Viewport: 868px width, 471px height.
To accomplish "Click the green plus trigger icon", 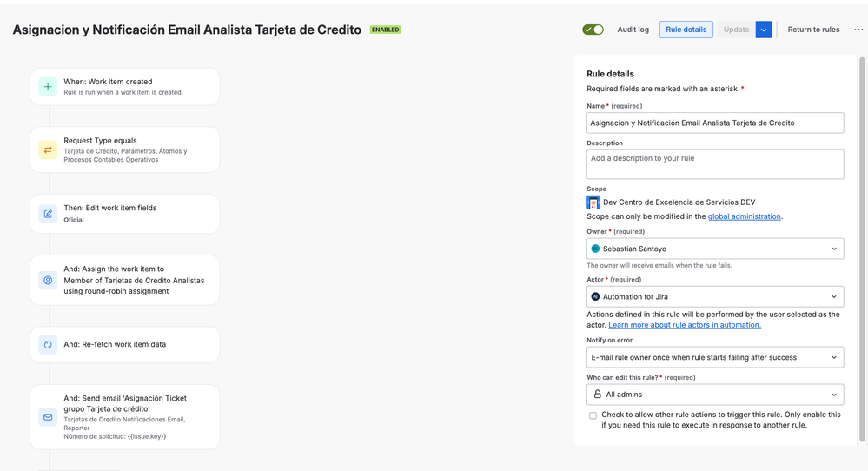I will tap(48, 87).
